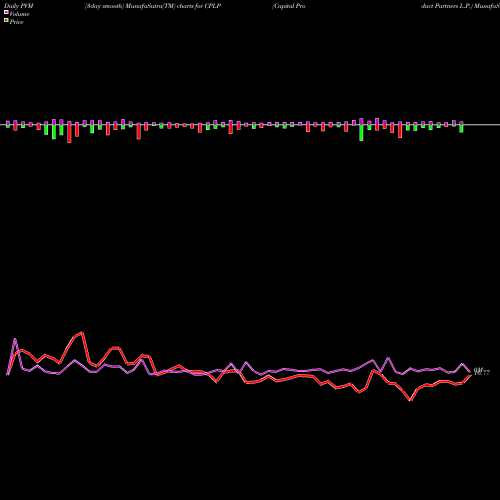The width and height of the screenshot is (500, 500).
Task: Click the Price legend color swatch
Action: tap(6, 20)
